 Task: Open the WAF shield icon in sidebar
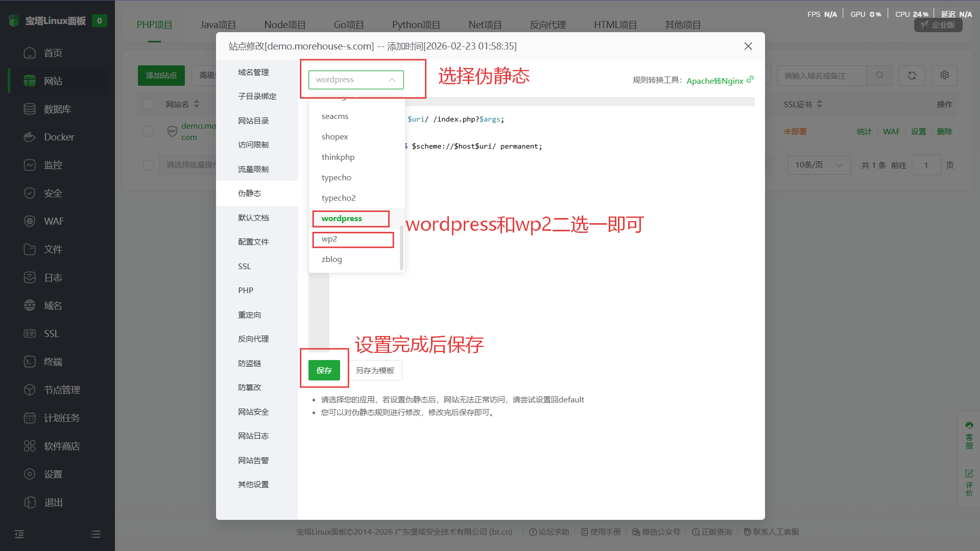click(30, 221)
